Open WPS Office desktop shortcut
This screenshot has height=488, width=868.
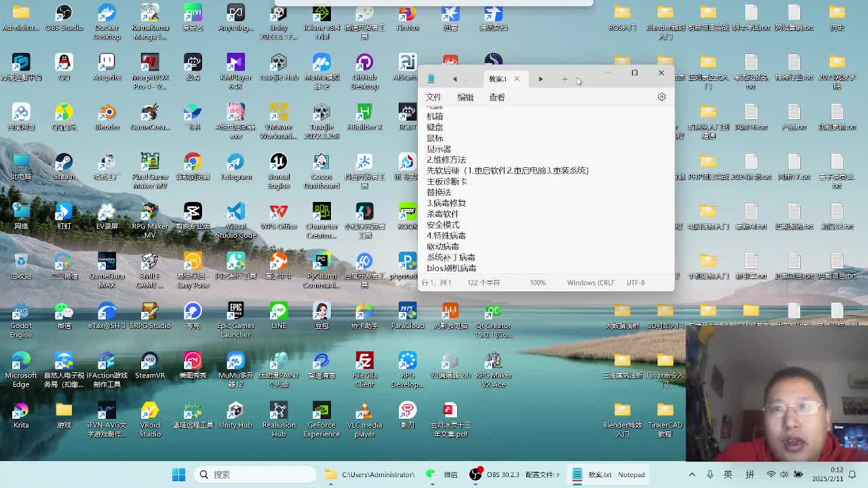(279, 217)
